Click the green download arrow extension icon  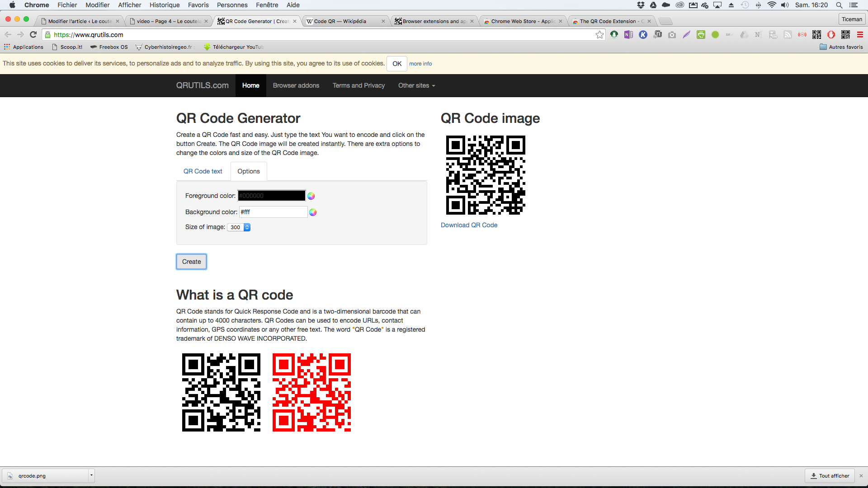614,35
